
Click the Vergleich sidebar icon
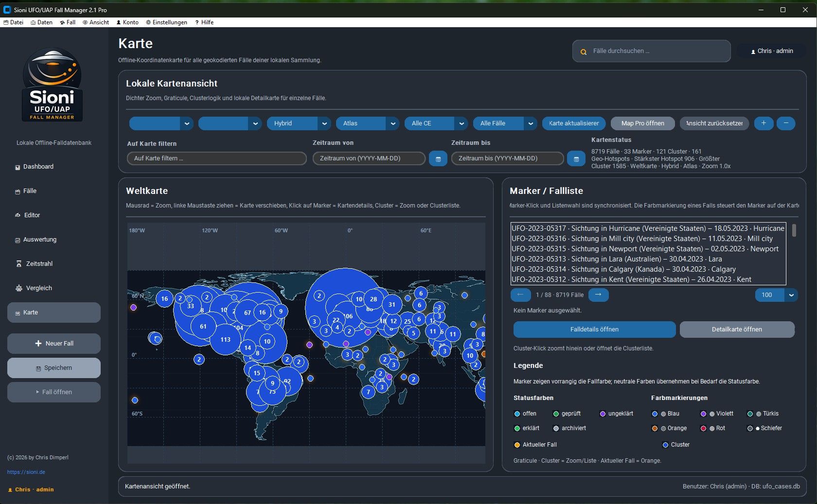click(x=19, y=288)
